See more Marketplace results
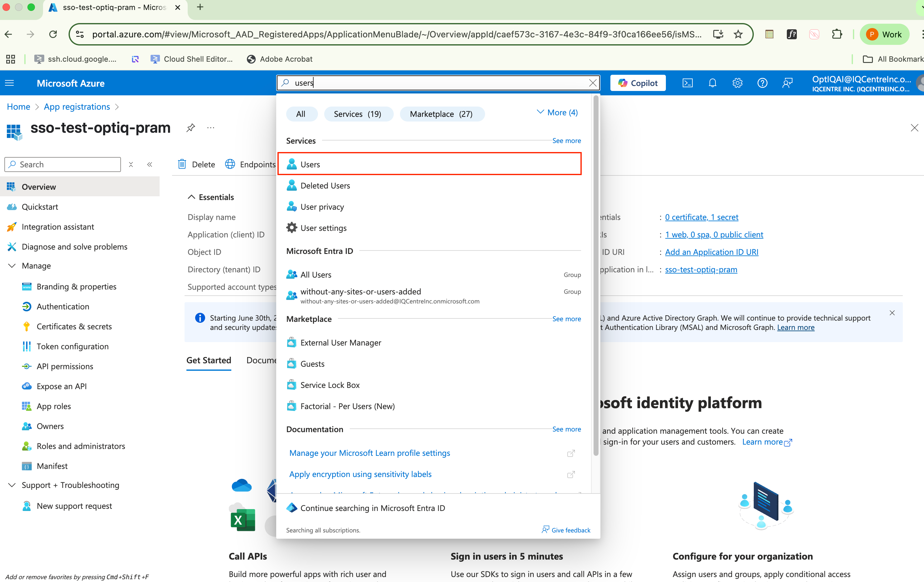Image resolution: width=924 pixels, height=582 pixels. click(566, 319)
